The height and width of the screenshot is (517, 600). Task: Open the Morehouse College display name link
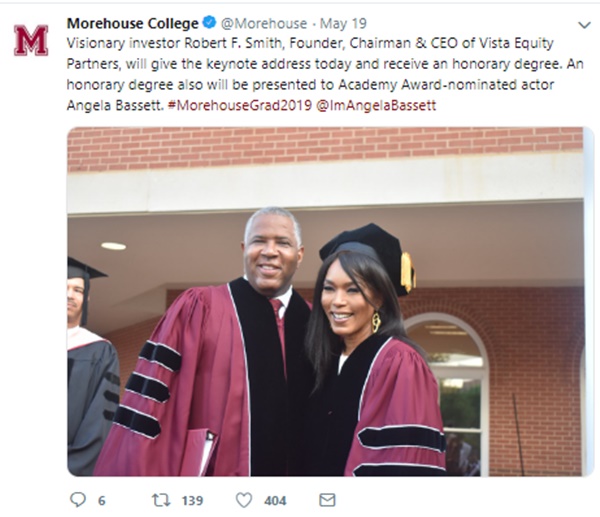[132, 23]
